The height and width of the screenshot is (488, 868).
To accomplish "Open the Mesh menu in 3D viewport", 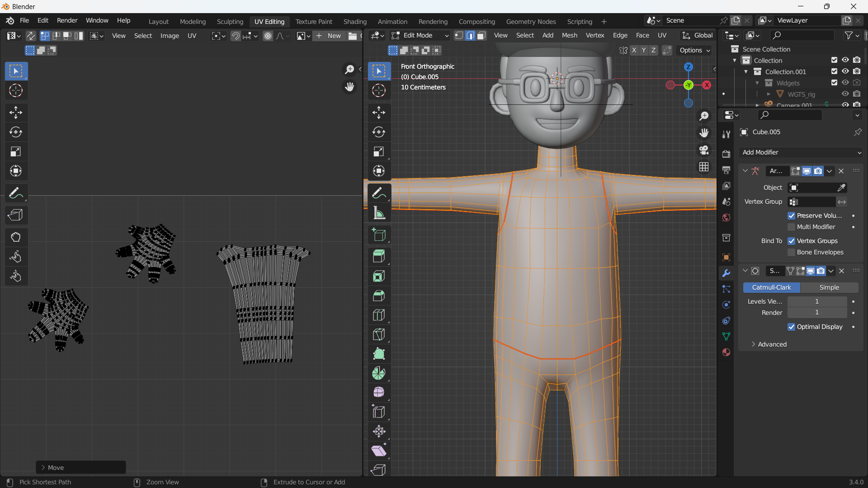I will tap(569, 35).
